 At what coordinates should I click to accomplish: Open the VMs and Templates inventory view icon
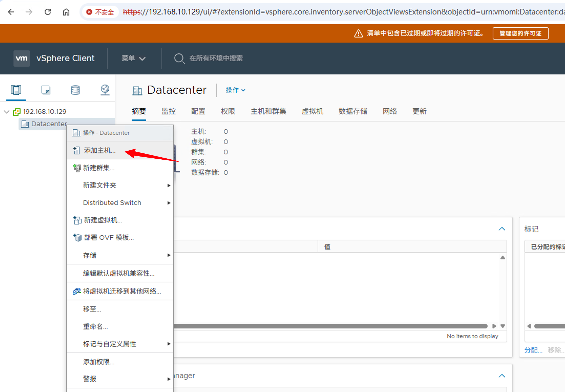pyautogui.click(x=46, y=90)
